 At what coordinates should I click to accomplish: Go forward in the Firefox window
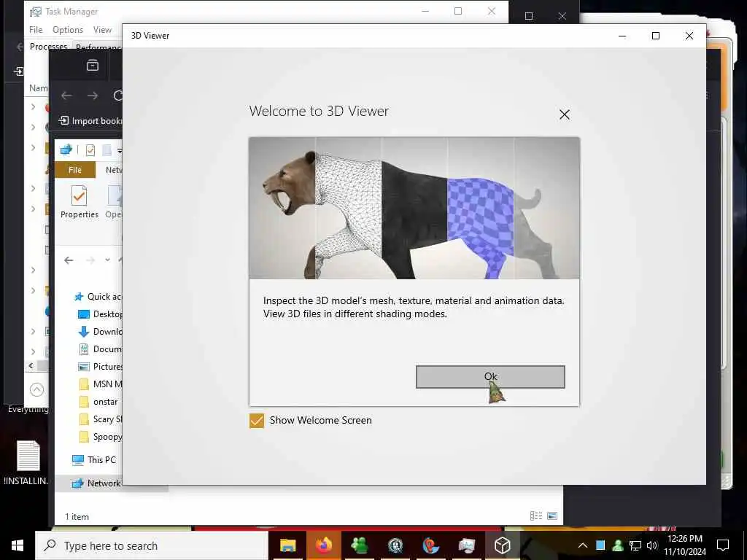pos(93,96)
